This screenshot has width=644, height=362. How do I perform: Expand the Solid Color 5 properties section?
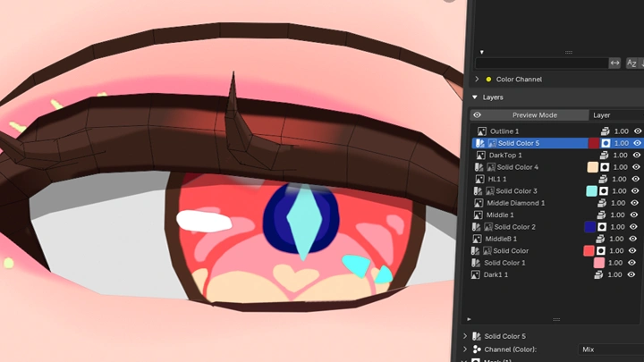(465, 336)
